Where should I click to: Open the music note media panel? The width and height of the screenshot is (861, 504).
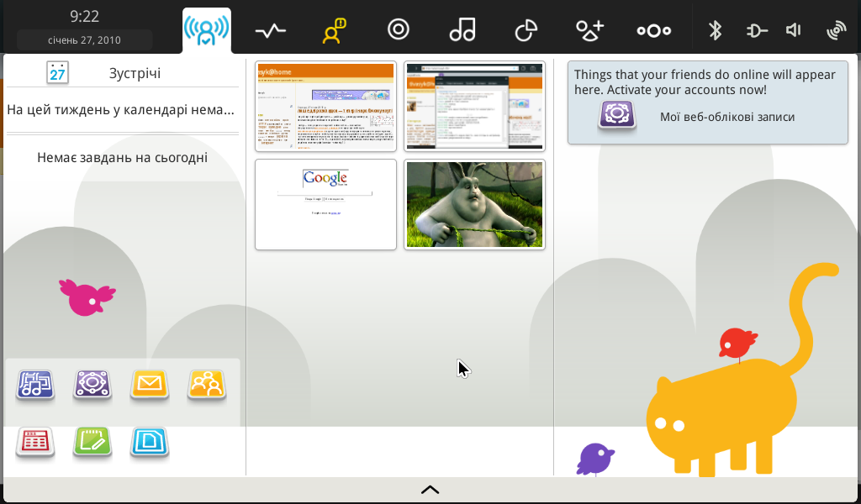[x=462, y=29]
